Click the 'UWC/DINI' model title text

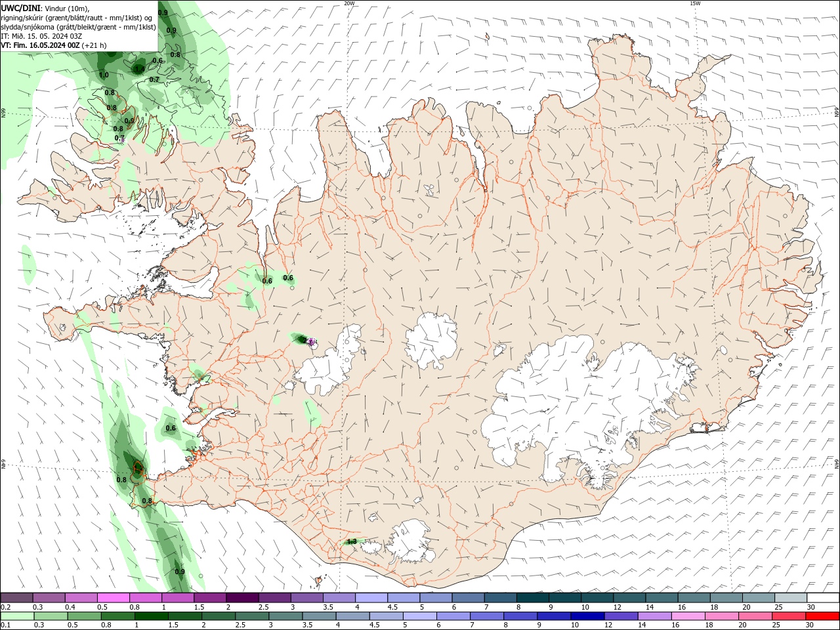(x=20, y=8)
